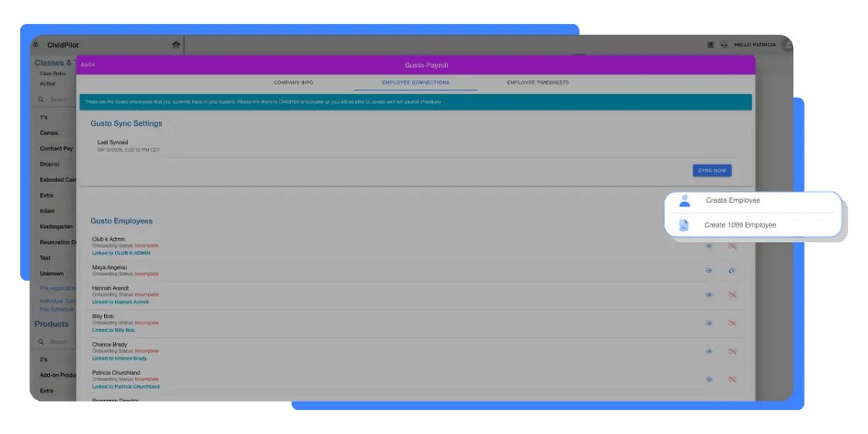Screen dimensions: 868x434
Task: Unlink Hannah Arendt using the red link icon
Action: [732, 295]
